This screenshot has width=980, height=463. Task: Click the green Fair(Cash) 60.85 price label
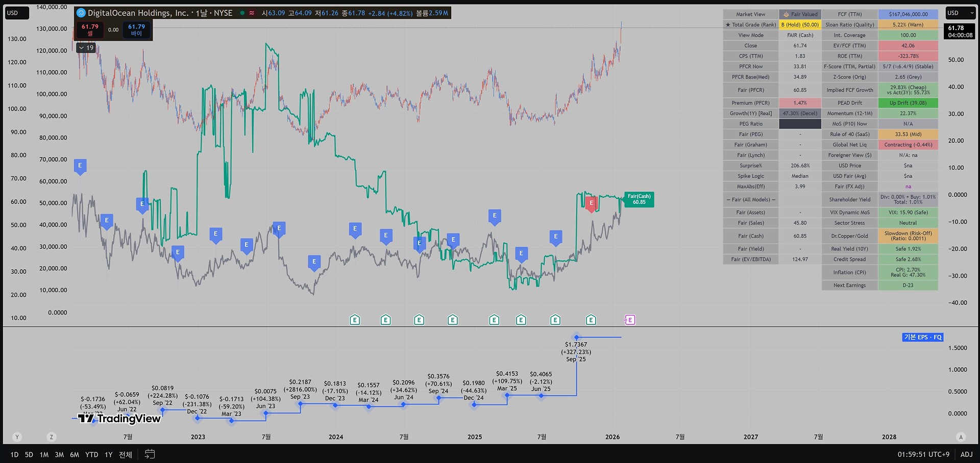(639, 199)
